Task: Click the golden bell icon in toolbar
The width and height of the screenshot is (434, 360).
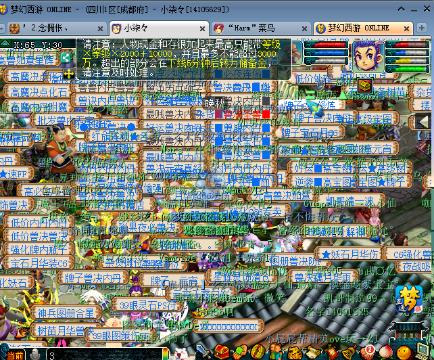Action: pos(350,353)
